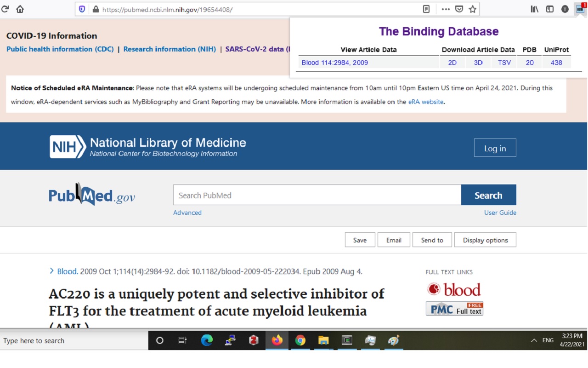Open Blood 114:2984, 2009 article data link
Viewport: 588px width, 368px height.
coord(335,63)
